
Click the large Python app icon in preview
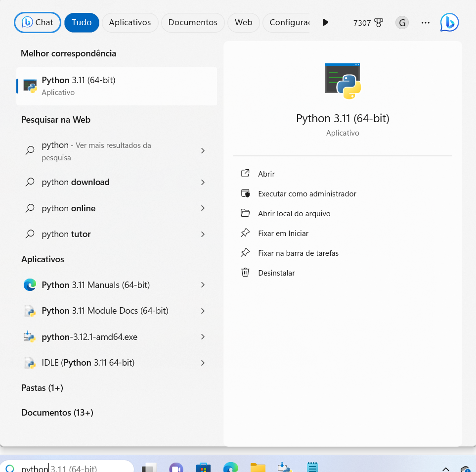click(x=343, y=81)
